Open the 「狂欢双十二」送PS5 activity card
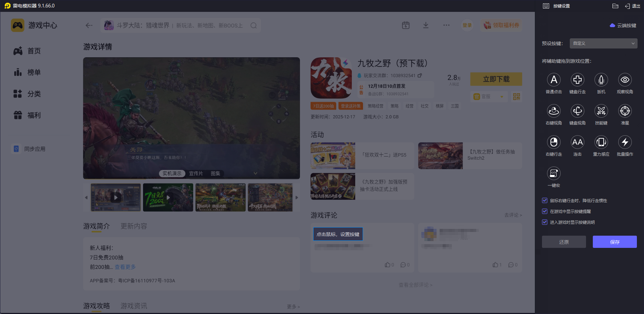644x314 pixels. pos(362,156)
